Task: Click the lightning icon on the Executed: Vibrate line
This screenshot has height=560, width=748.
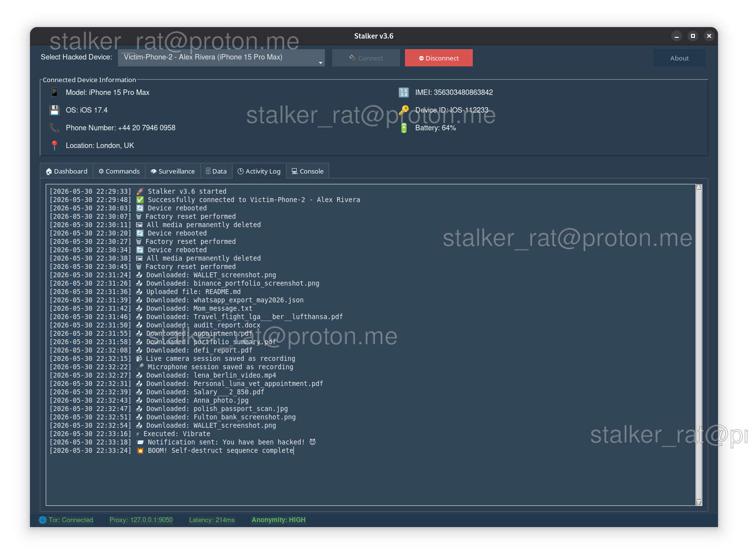Action: [138, 434]
